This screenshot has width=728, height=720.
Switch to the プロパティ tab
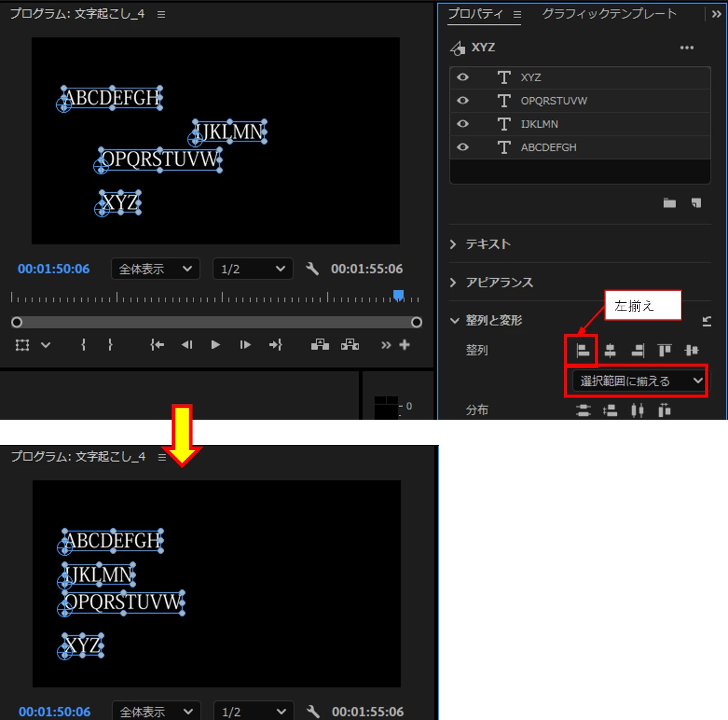click(475, 14)
